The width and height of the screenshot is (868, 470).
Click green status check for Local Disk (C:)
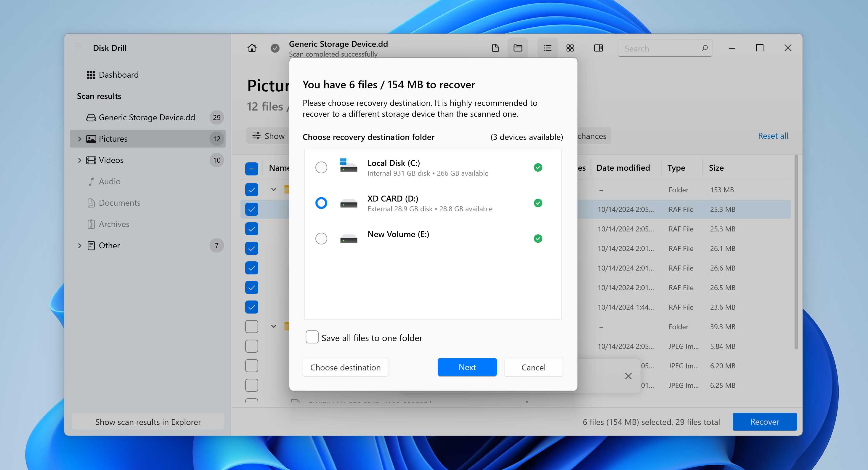(x=538, y=167)
